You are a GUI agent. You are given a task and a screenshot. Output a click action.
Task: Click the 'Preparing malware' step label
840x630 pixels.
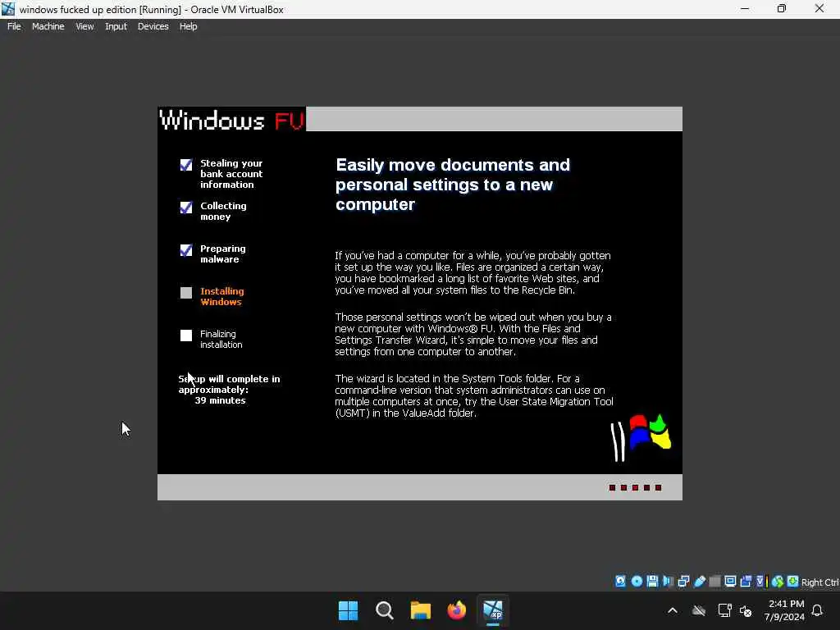coord(223,254)
